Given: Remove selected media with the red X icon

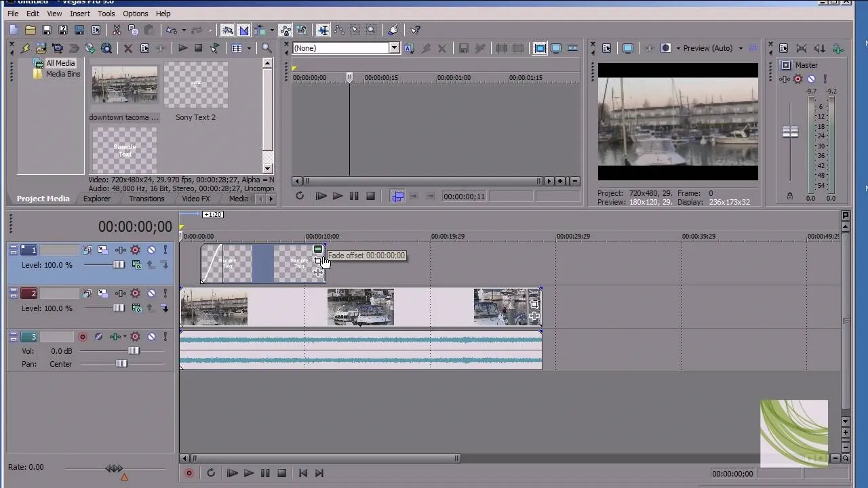Looking at the screenshot, I should tap(128, 48).
